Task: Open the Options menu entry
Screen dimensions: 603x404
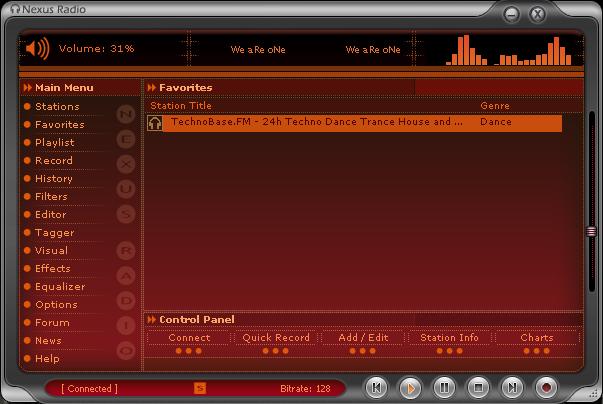Action: click(x=56, y=304)
